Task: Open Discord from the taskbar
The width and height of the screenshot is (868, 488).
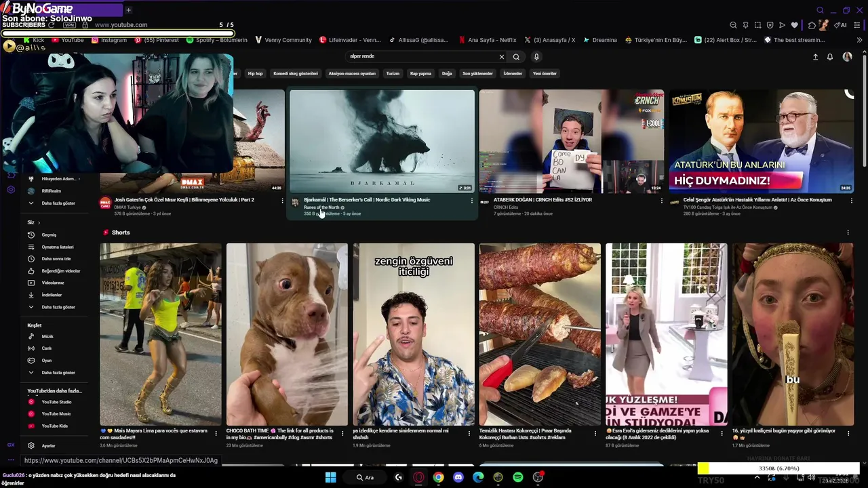Action: pyautogui.click(x=458, y=477)
